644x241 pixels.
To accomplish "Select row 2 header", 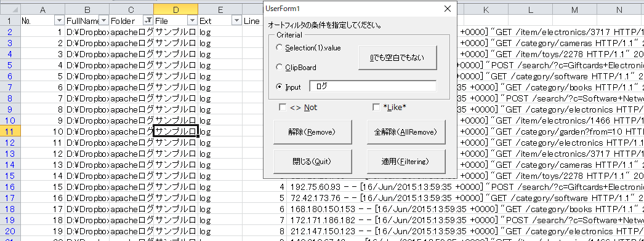I will pos(10,32).
